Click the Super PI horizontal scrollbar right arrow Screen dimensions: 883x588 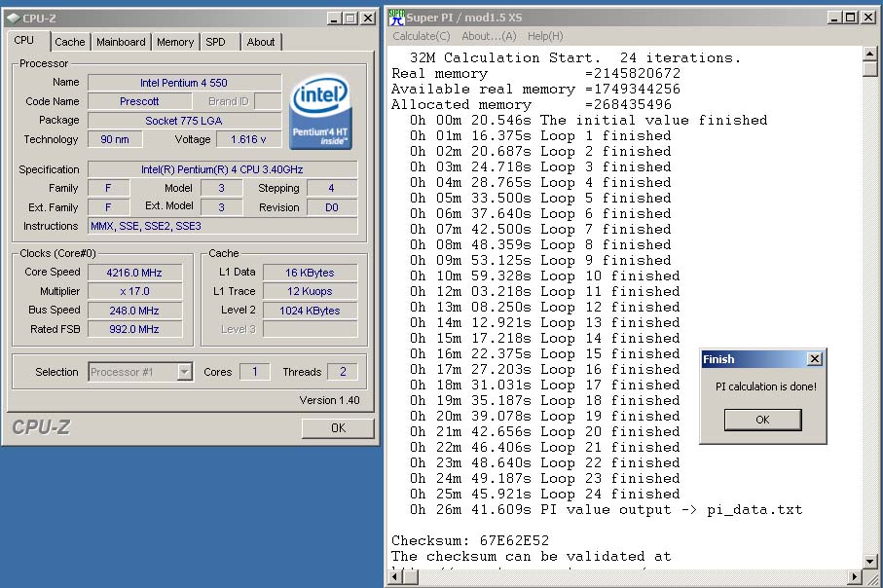coord(855,576)
